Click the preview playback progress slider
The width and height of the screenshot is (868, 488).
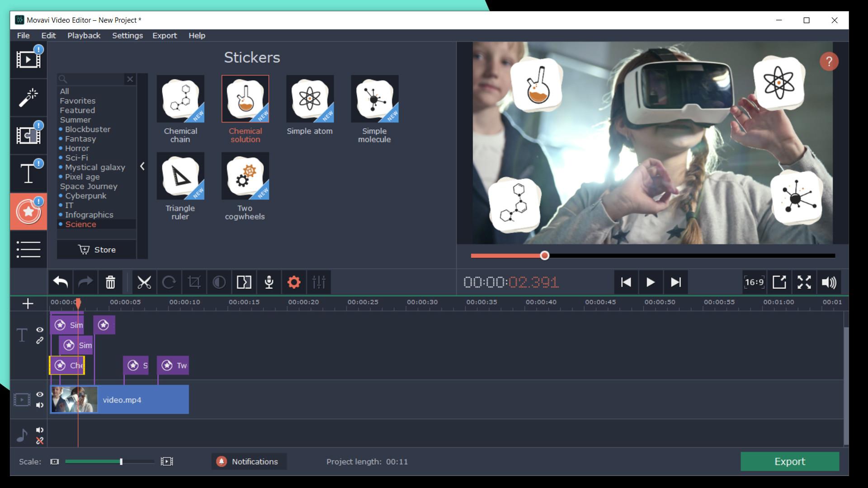pos(545,255)
